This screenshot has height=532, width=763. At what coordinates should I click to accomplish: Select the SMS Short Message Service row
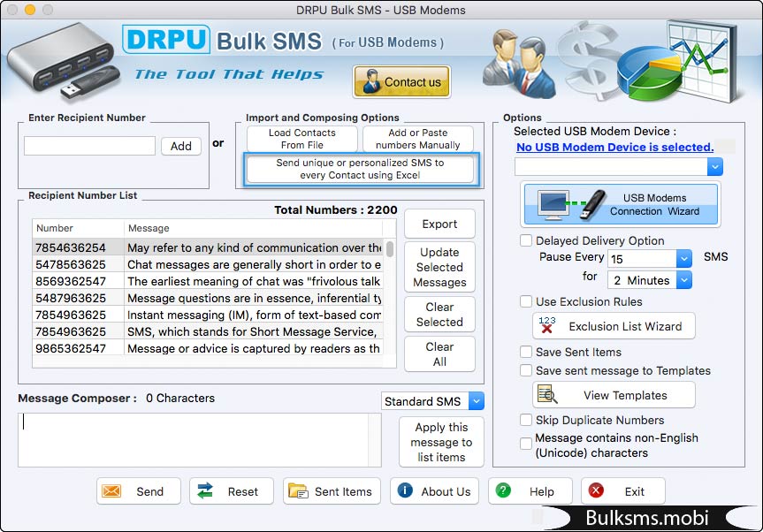209,331
